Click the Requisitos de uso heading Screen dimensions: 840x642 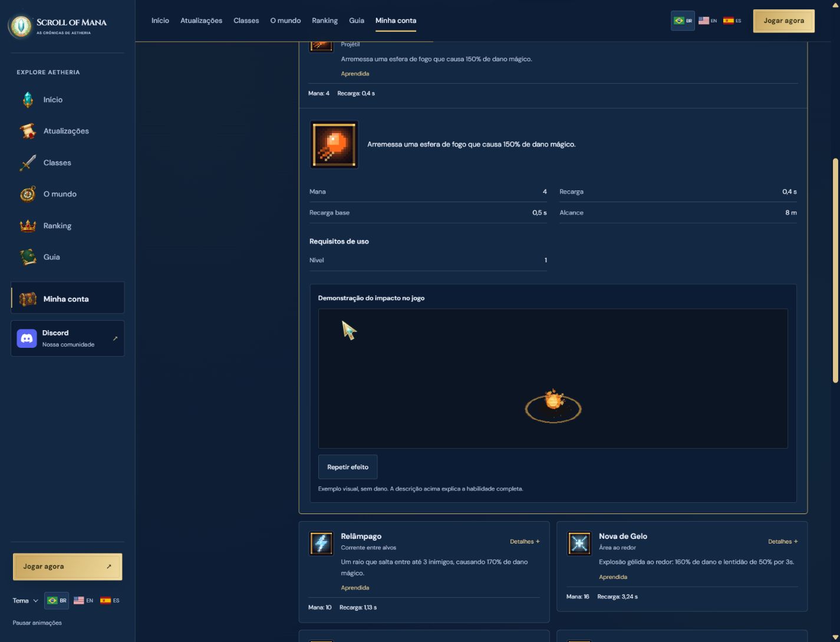pyautogui.click(x=339, y=242)
